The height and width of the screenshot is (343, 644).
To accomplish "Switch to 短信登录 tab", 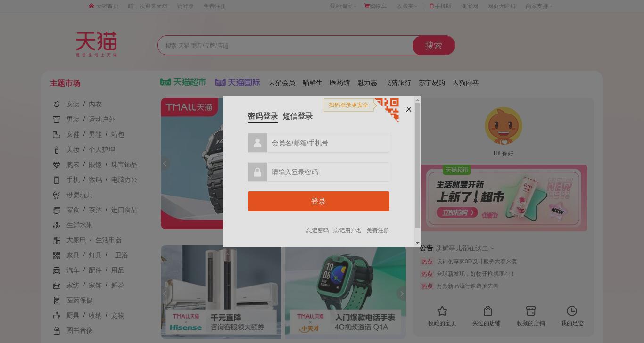I will coord(297,116).
